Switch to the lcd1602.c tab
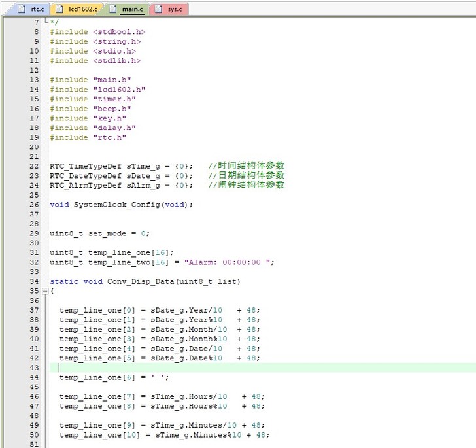Screen dimensions: 476x448 [x=77, y=9]
